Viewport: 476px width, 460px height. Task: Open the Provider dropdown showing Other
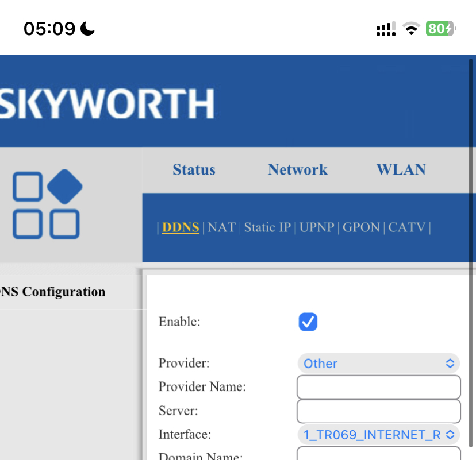click(x=378, y=364)
